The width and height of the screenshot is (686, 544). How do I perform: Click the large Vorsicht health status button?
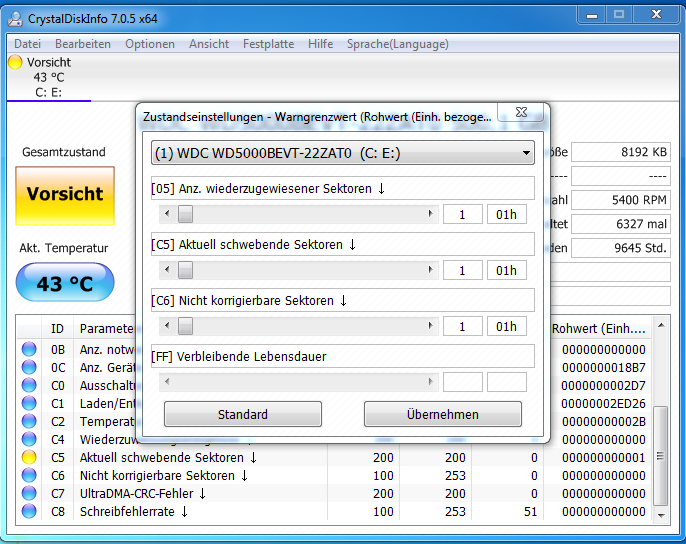pyautogui.click(x=65, y=196)
